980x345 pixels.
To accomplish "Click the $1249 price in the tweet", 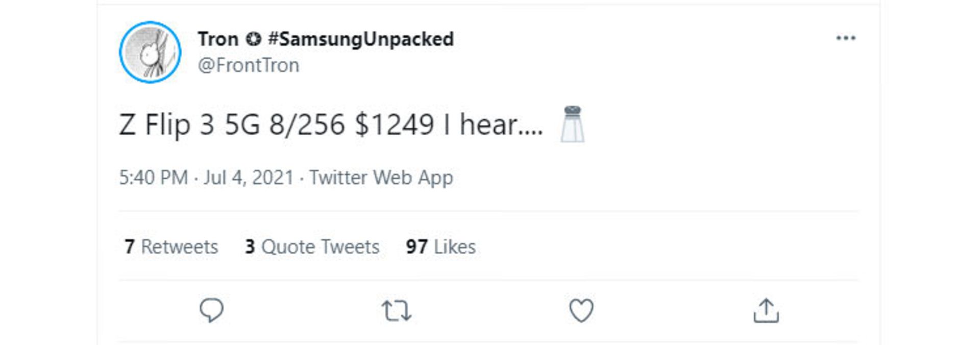I will pyautogui.click(x=395, y=125).
